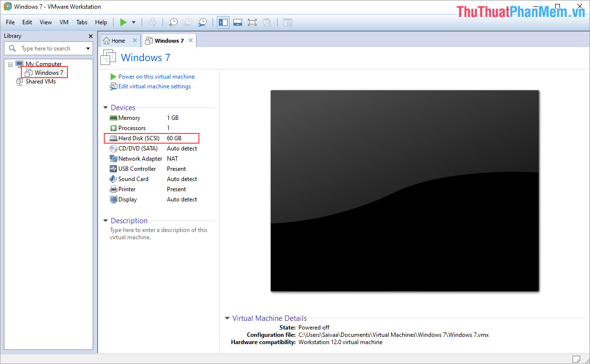Viewport: 590px width, 364px height.
Task: Click the Power on this virtual machine link
Action: tap(156, 76)
